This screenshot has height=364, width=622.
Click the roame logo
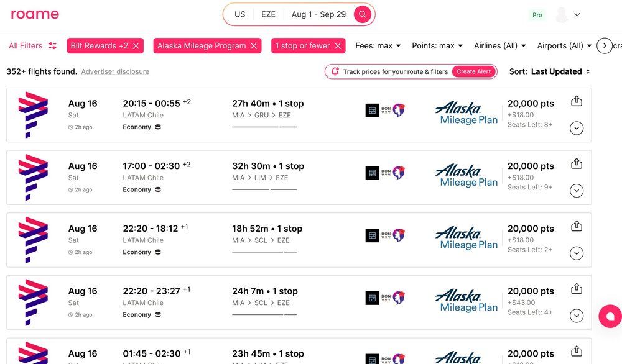(35, 14)
